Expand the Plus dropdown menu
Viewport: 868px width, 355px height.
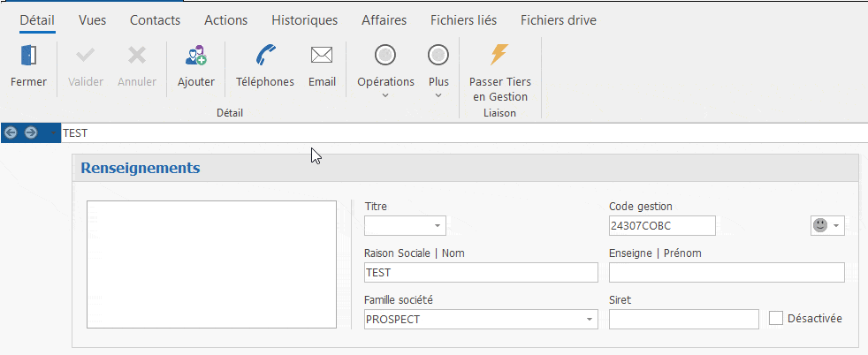point(438,95)
